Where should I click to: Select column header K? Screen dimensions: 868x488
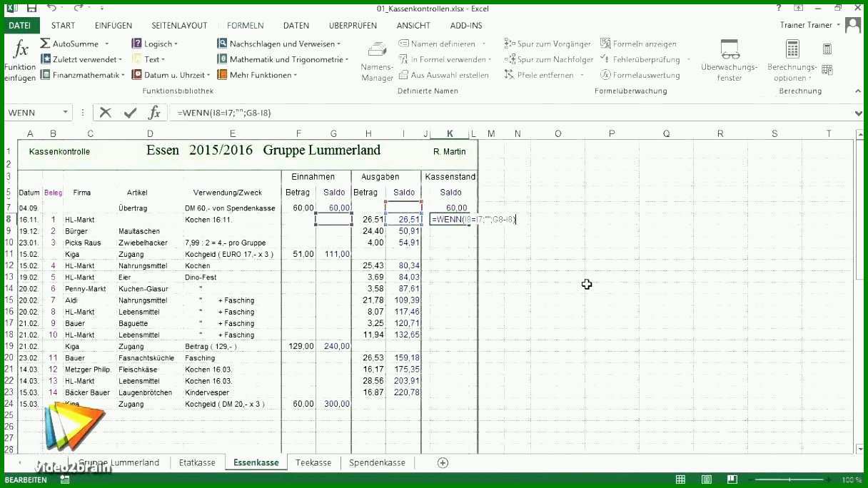click(x=450, y=133)
